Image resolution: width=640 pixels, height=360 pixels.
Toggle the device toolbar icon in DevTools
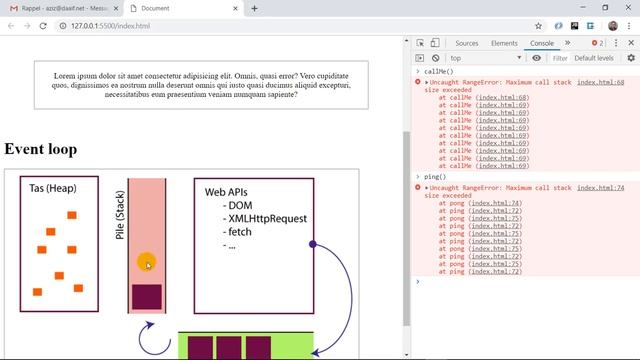[435, 43]
